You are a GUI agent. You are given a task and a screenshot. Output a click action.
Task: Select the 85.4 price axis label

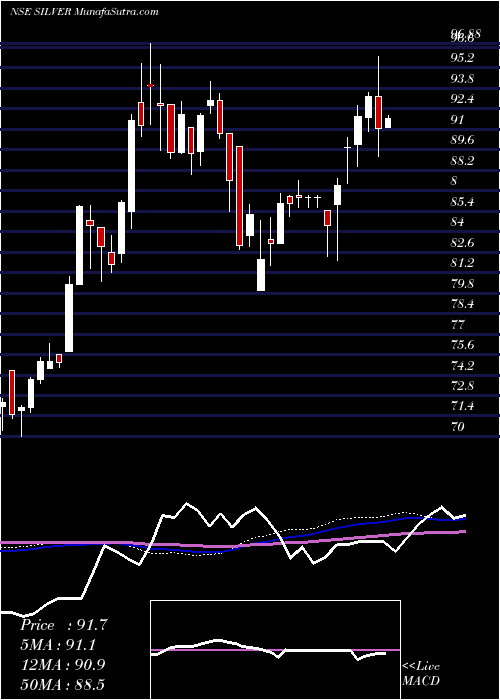point(462,201)
